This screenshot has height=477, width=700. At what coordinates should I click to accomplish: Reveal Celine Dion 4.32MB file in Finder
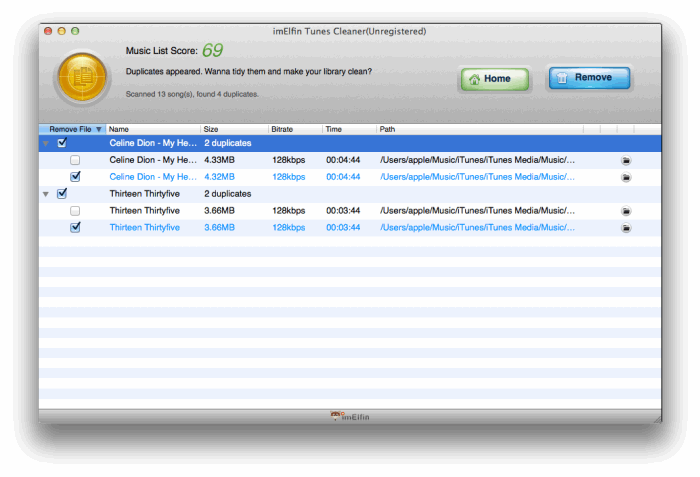pyautogui.click(x=626, y=177)
